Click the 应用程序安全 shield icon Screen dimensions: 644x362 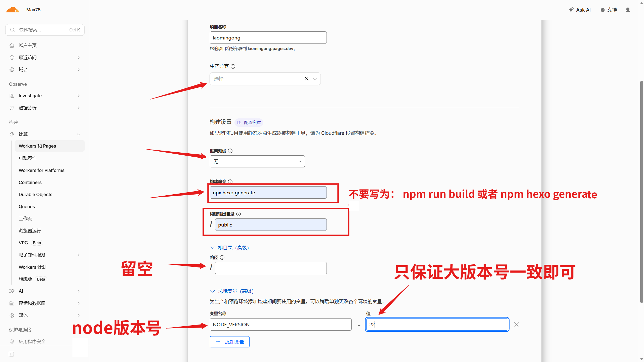[12, 341]
